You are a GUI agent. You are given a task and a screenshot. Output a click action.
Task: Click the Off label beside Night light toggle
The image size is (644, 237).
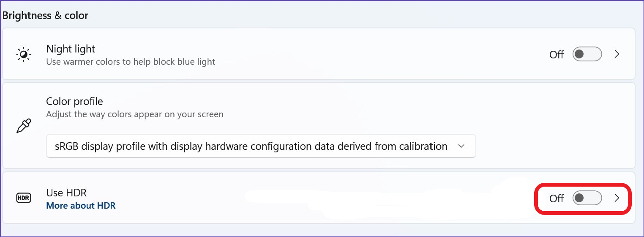(x=557, y=55)
